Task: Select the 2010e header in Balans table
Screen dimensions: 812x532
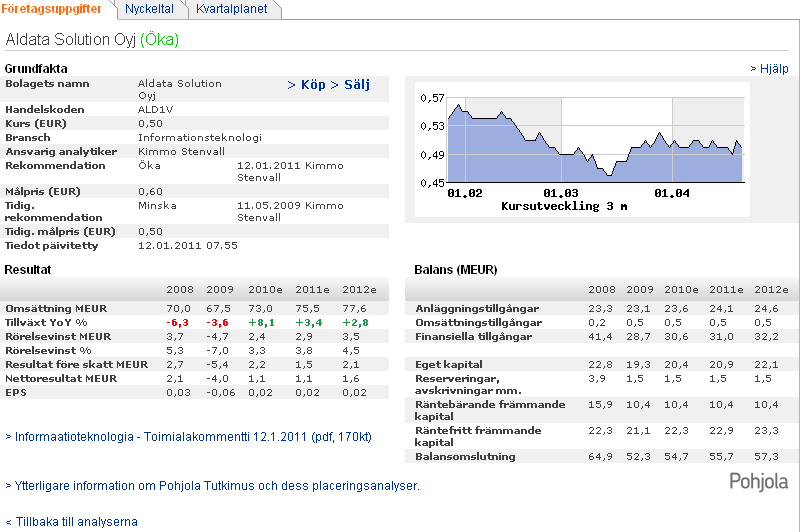Action: coord(681,290)
